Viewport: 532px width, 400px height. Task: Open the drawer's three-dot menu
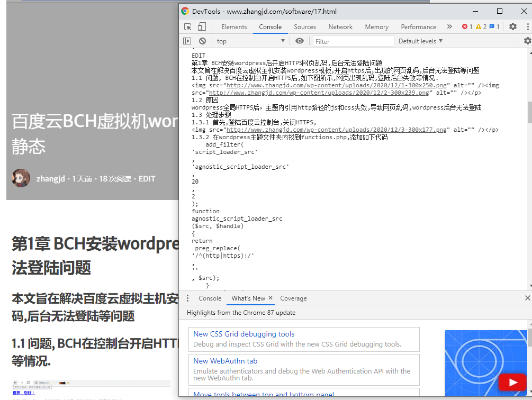coord(187,298)
